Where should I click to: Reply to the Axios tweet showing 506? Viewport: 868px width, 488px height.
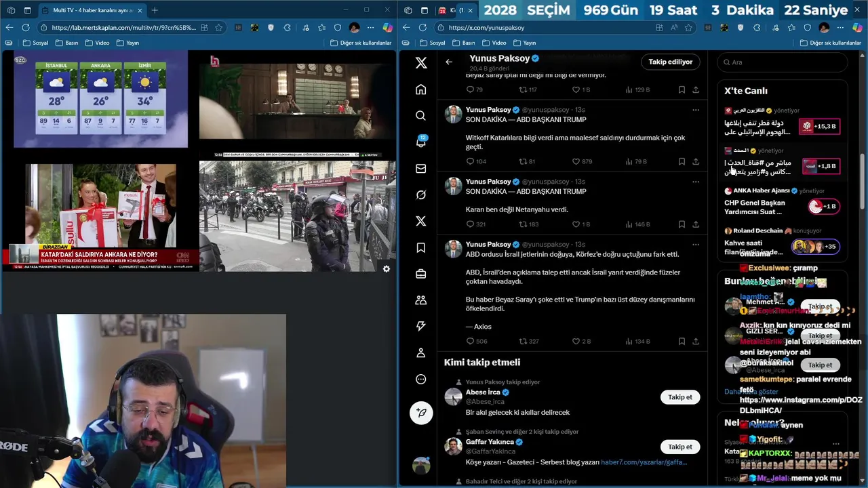471,342
